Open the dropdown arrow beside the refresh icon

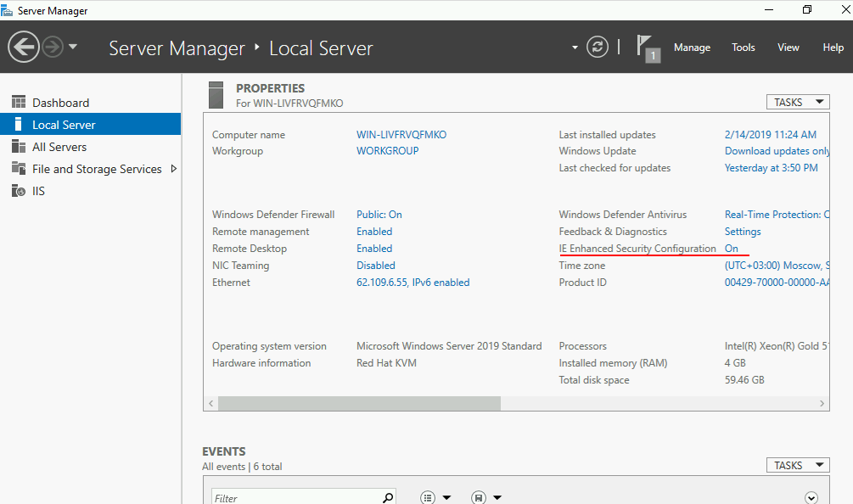tap(575, 48)
